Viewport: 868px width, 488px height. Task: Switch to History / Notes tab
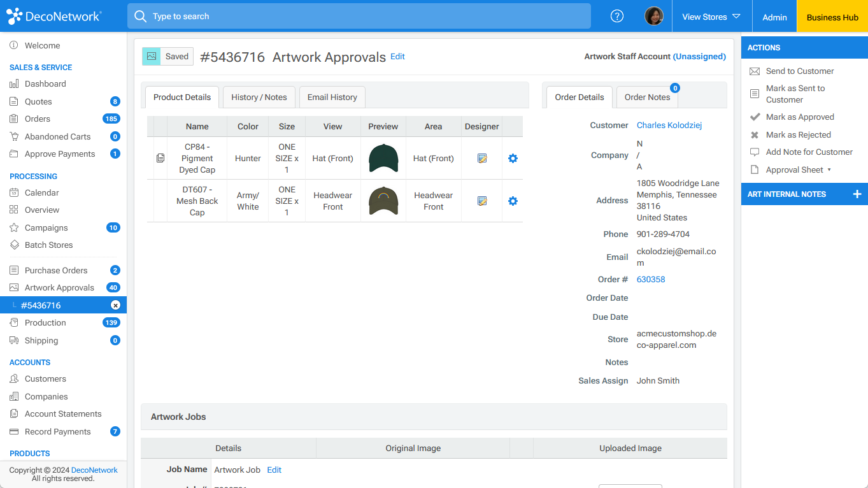259,97
